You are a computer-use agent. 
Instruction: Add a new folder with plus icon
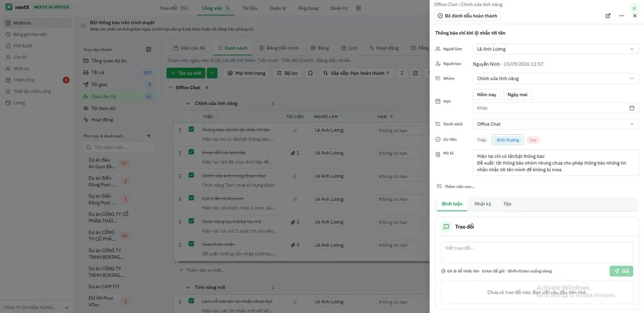pos(149,136)
